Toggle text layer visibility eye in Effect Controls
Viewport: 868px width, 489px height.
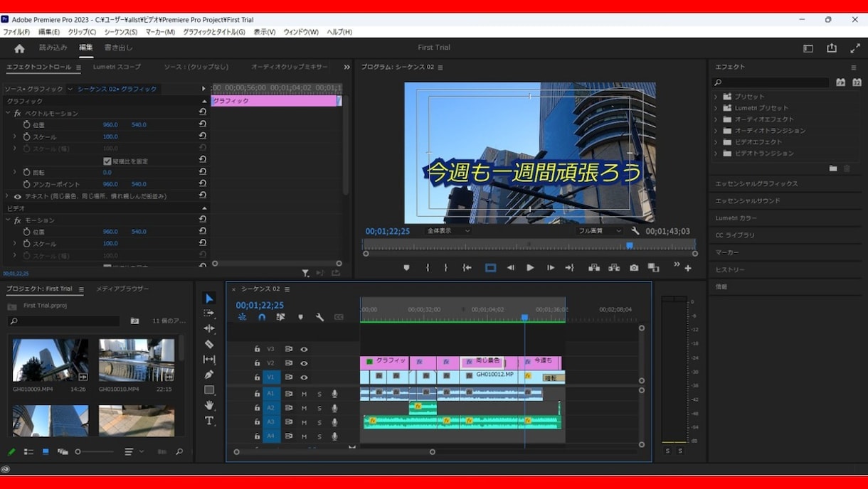(18, 196)
